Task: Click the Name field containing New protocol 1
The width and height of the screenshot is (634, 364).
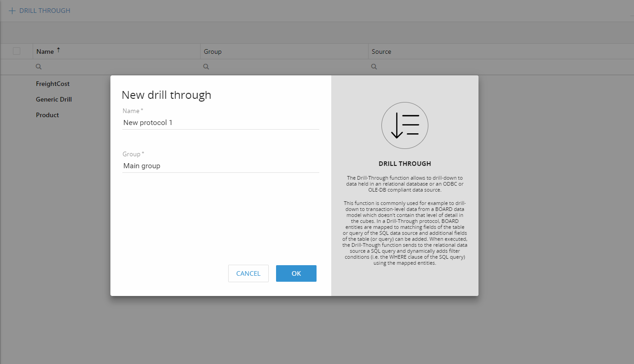Action: [220, 123]
